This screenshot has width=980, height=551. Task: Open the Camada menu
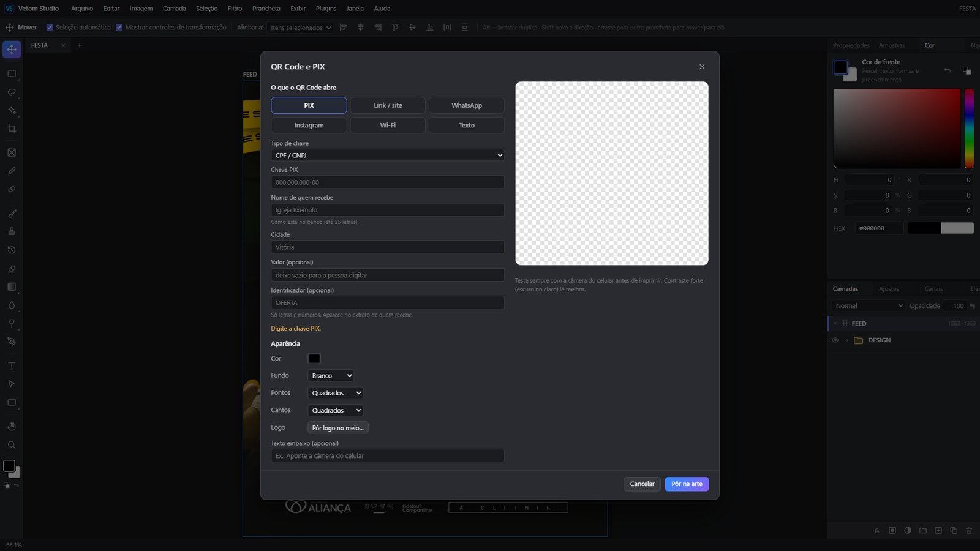175,9
